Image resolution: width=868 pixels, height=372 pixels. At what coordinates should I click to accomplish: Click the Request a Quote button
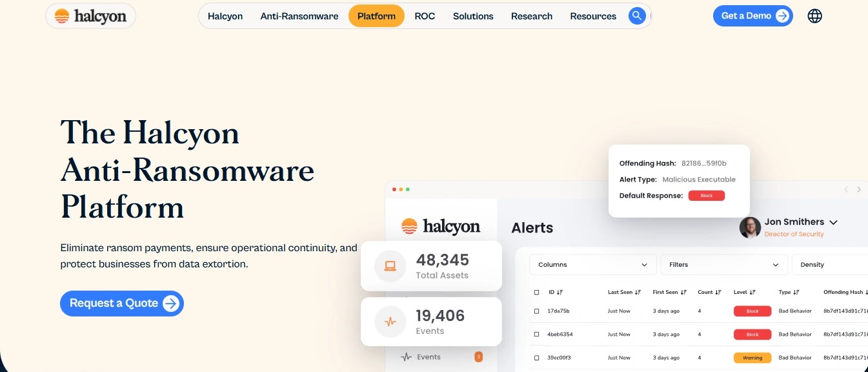[122, 304]
